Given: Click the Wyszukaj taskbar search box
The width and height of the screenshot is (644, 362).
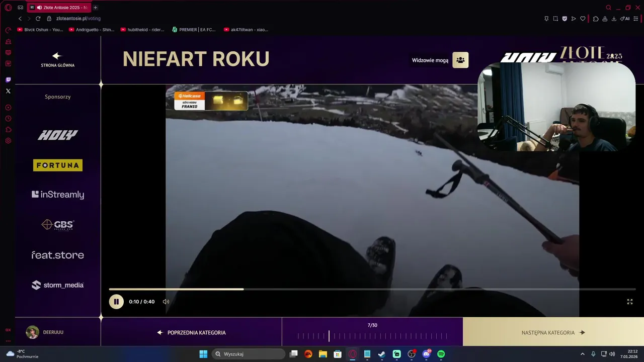Looking at the screenshot, I should (x=249, y=354).
